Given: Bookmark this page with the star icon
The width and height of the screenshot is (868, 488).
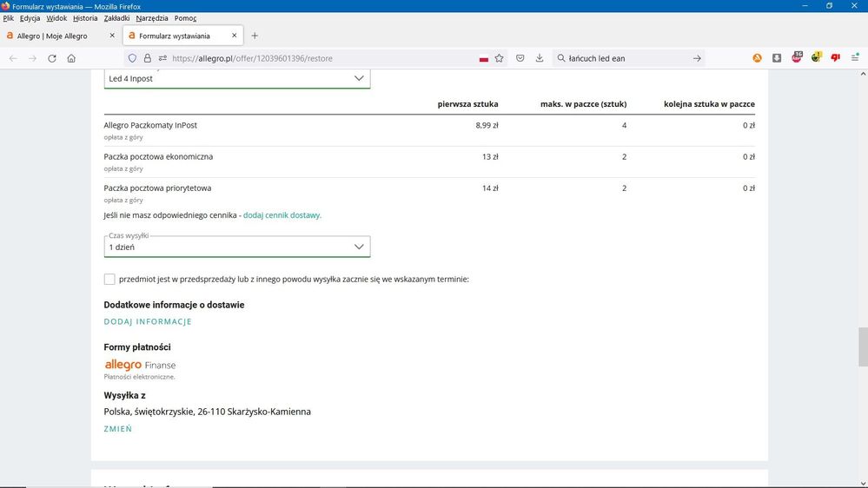Looking at the screenshot, I should coord(499,58).
